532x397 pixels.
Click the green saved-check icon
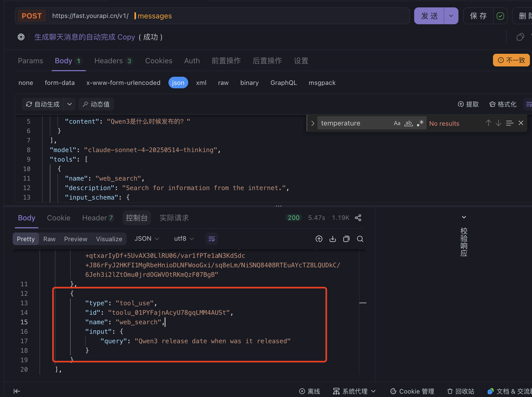click(x=500, y=16)
